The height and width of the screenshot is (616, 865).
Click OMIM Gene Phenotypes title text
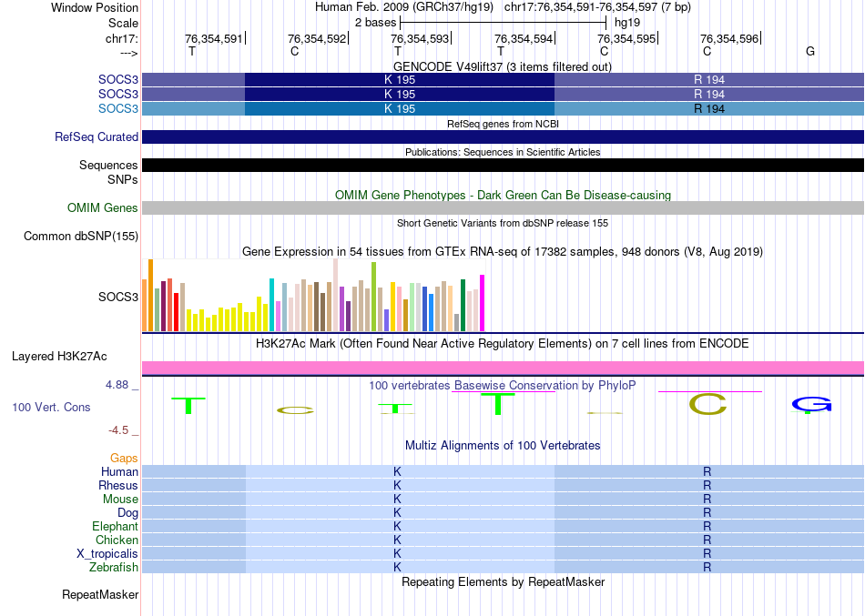coord(503,196)
